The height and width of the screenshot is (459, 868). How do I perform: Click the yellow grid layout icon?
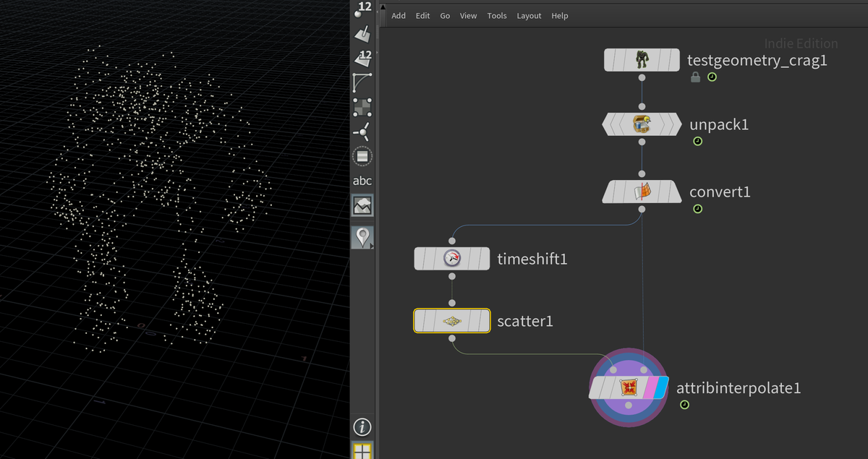[362, 451]
